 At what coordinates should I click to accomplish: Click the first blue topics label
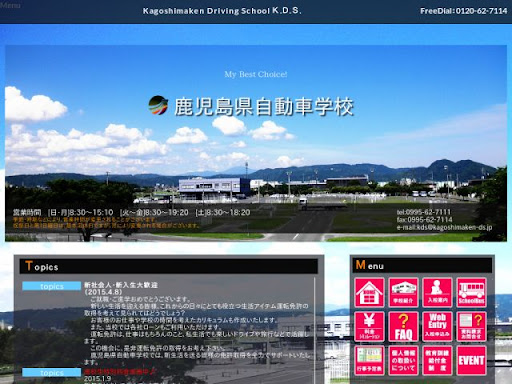click(x=52, y=286)
